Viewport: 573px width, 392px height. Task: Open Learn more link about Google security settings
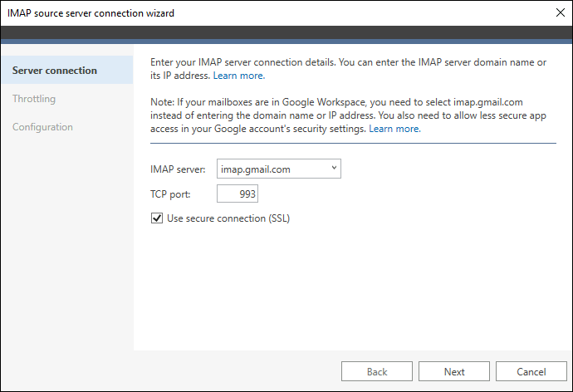394,129
